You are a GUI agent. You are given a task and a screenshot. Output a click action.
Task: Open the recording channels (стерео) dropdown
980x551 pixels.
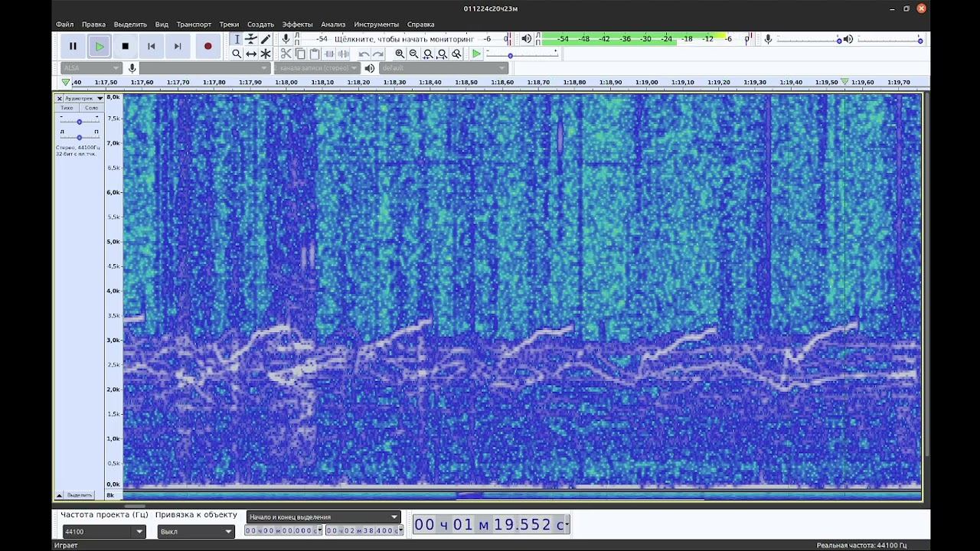pos(317,68)
